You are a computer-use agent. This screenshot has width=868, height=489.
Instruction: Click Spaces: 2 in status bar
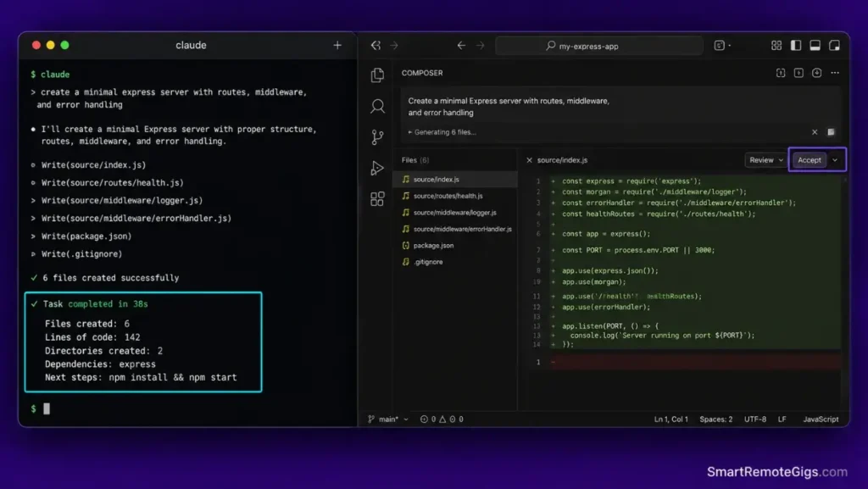(x=715, y=420)
